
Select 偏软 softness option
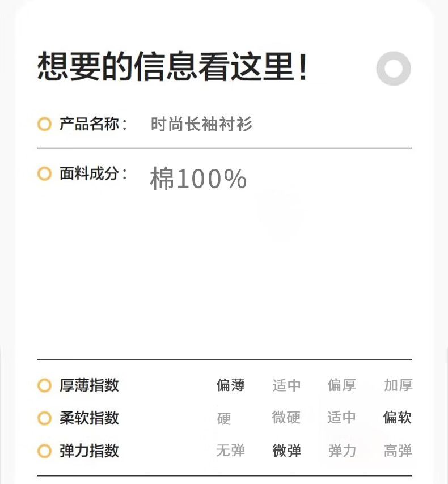[x=398, y=418]
